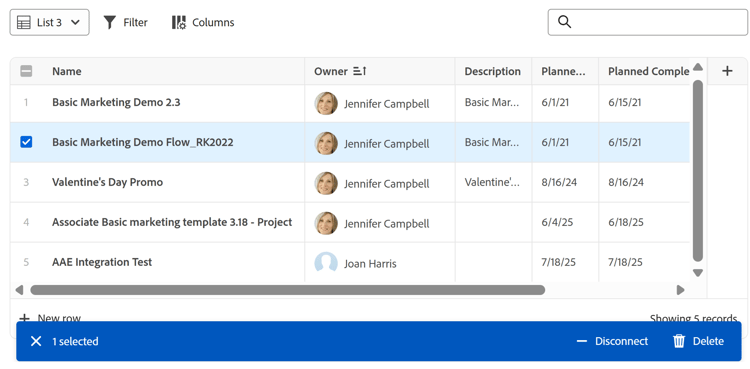This screenshot has width=750, height=369.
Task: Clear selection with the X icon
Action: (36, 341)
